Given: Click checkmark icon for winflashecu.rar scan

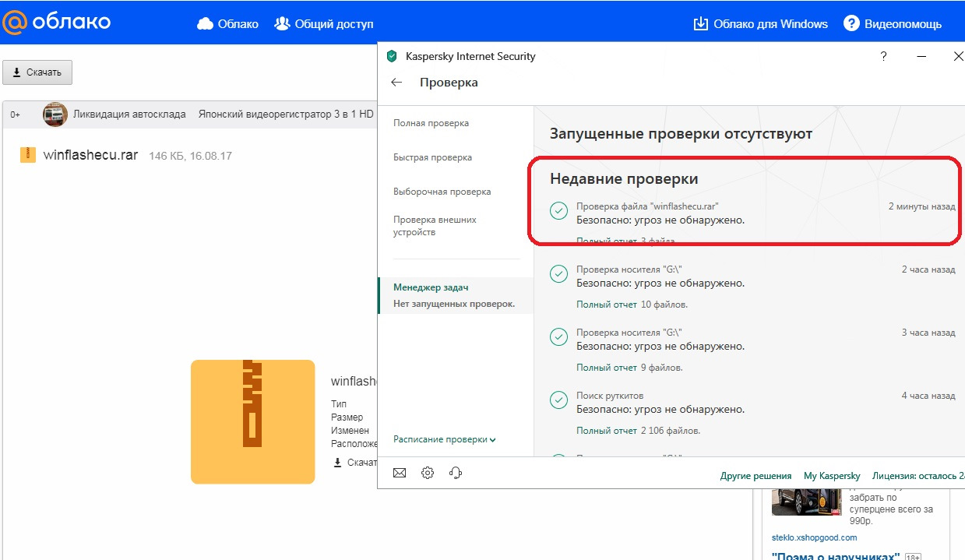Looking at the screenshot, I should coord(558,211).
